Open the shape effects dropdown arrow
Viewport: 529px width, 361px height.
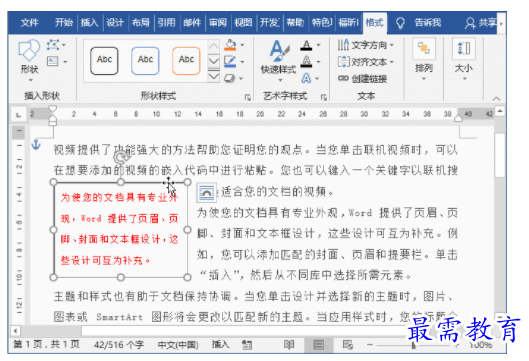pos(241,79)
